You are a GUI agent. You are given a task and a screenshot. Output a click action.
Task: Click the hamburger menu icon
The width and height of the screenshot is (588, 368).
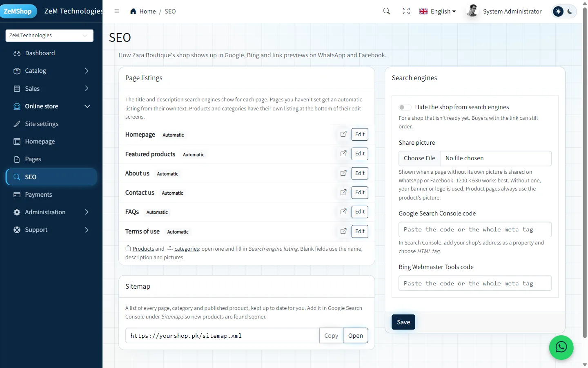[117, 11]
